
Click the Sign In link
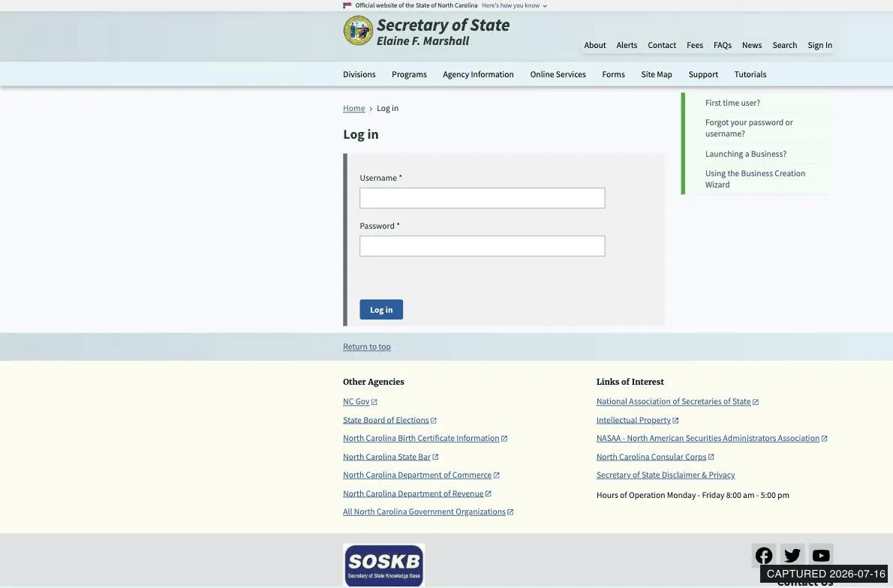point(819,45)
